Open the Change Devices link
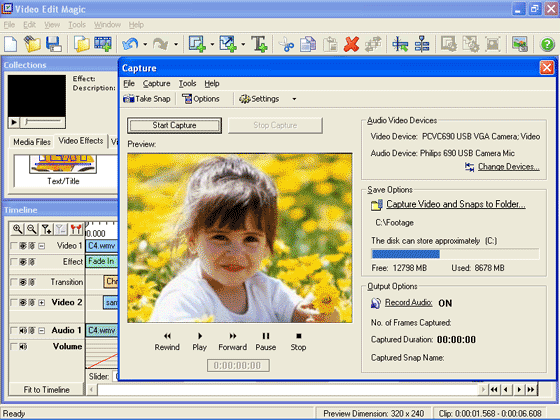Image resolution: width=560 pixels, height=420 pixels. click(x=508, y=167)
